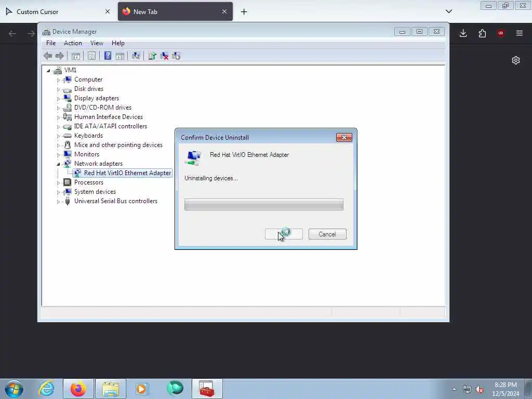The image size is (532, 399).
Task: Select the System devices tree item
Action: [95, 192]
